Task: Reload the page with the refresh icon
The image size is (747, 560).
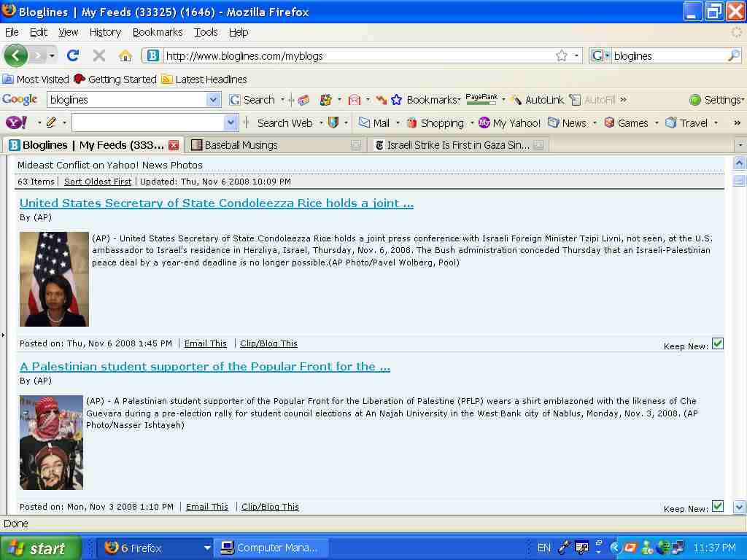Action: pyautogui.click(x=73, y=55)
